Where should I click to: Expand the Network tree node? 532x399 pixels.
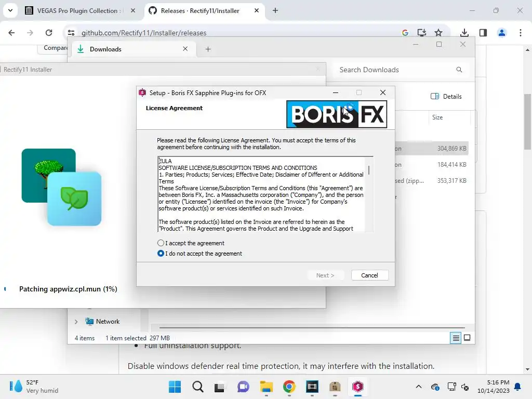coord(76,322)
